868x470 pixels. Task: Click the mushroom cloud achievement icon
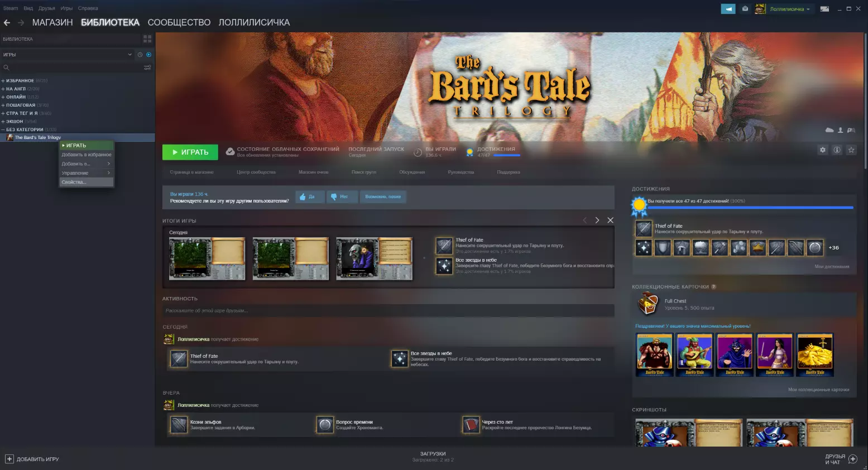[701, 247]
